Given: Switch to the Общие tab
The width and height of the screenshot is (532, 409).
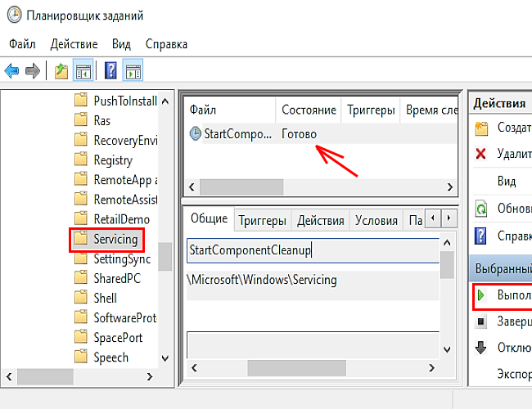Looking at the screenshot, I should click(x=209, y=218).
